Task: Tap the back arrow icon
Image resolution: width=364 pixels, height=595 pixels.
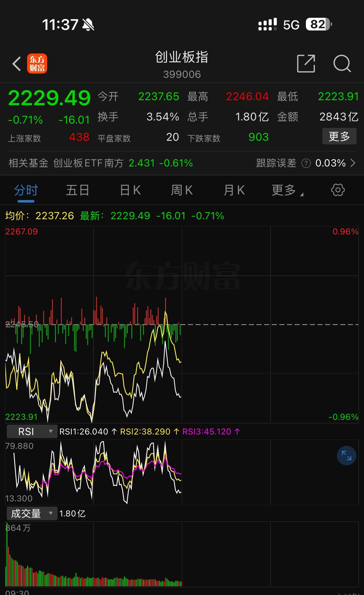Action: tap(17, 64)
